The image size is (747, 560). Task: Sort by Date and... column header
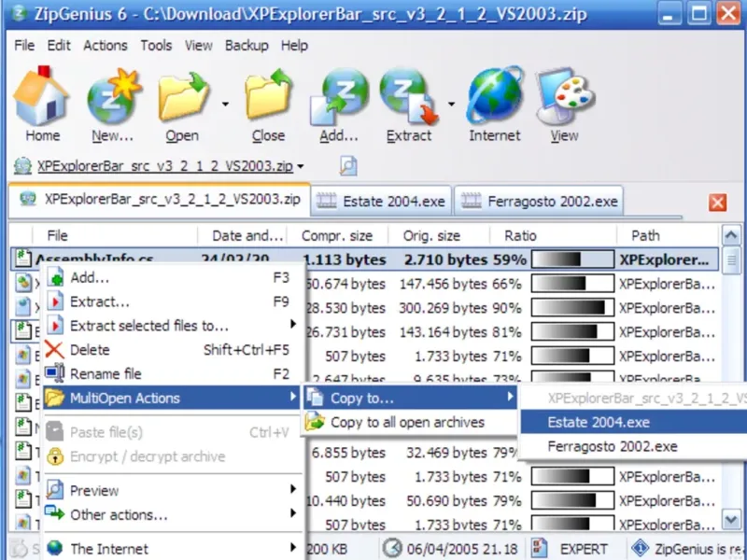tap(242, 236)
